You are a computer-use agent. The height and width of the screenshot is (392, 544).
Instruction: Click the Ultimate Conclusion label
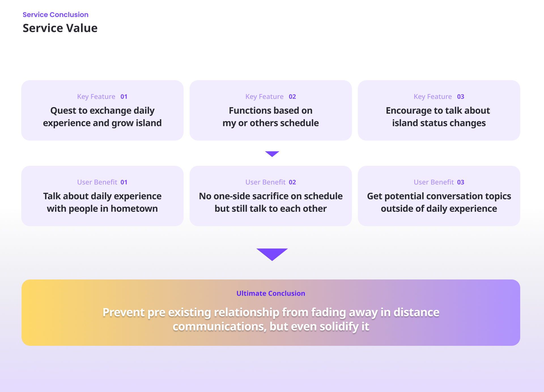(x=271, y=293)
